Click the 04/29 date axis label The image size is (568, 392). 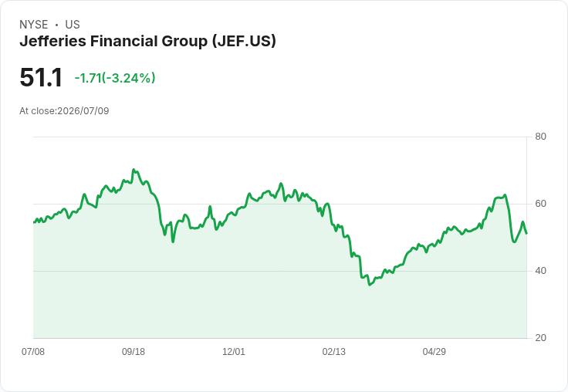pos(434,352)
